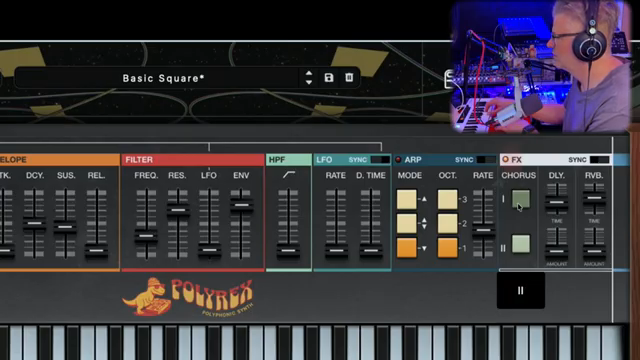This screenshot has width=640, height=360.
Task: Select ARP octave 3 button
Action: 447,199
